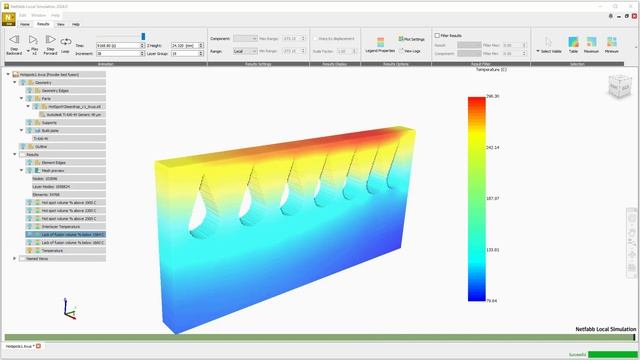Select Lack of fusion volume % below 1660 C

[65, 243]
